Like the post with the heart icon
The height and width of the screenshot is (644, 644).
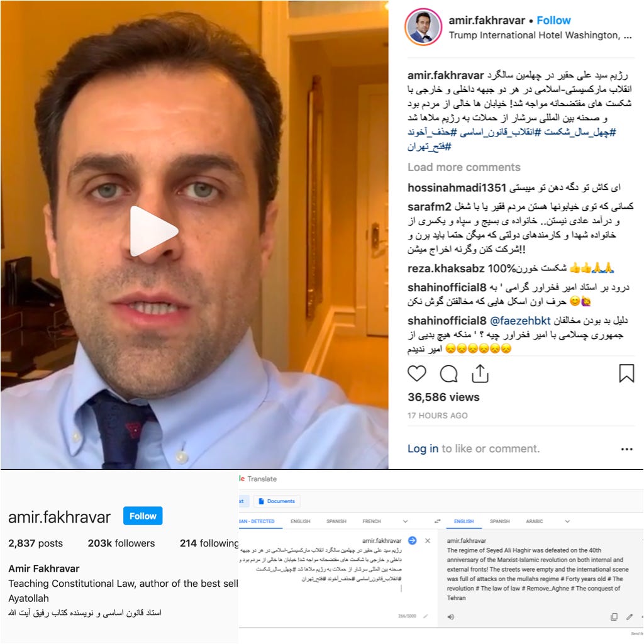click(416, 374)
